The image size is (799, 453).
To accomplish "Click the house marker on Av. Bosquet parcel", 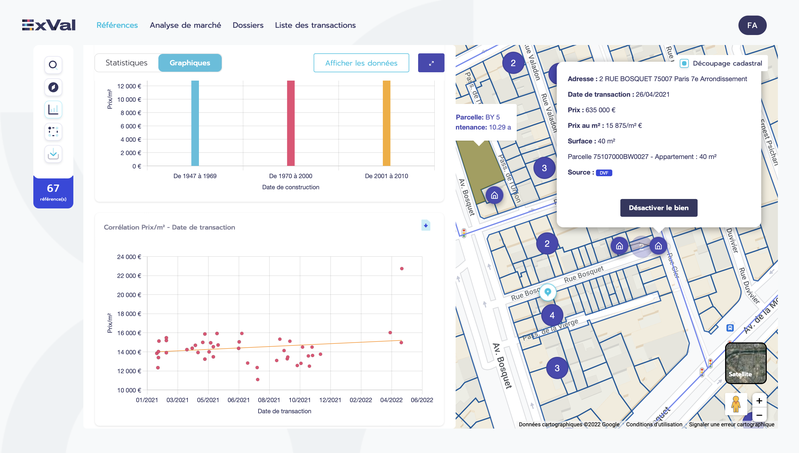I will (x=494, y=195).
